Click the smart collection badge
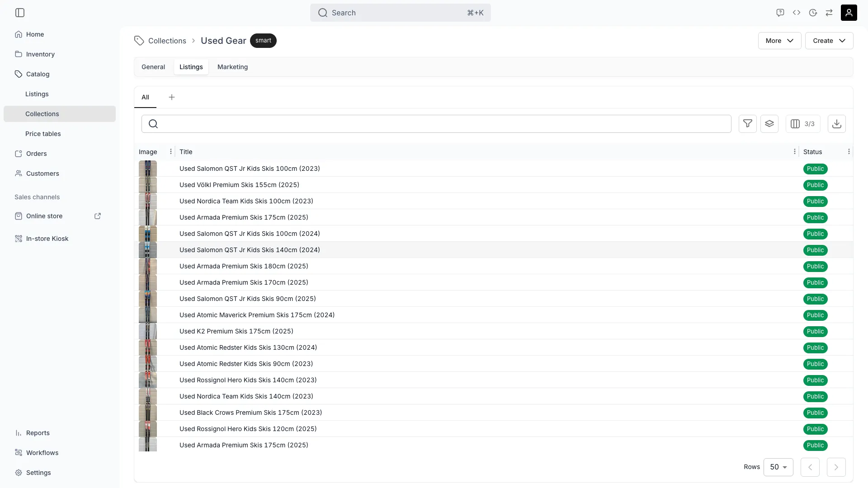 [x=263, y=41]
